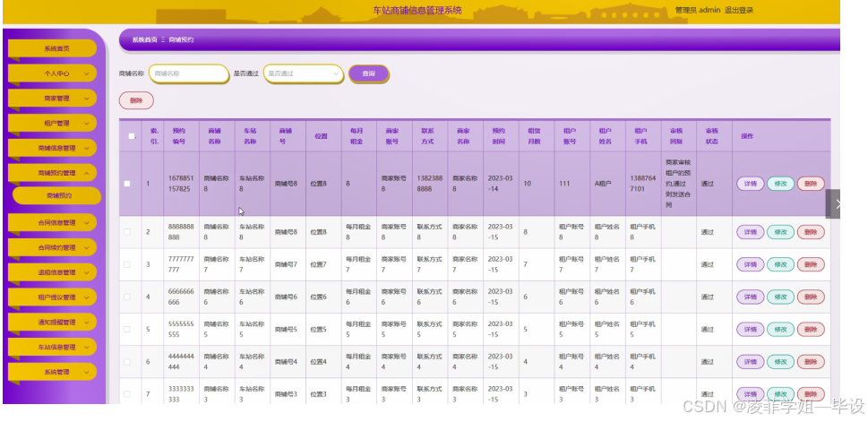
Task: Open 详情 for row 5555555555
Action: tap(750, 330)
